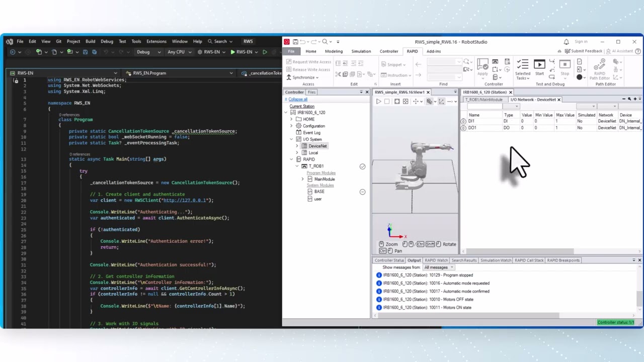Toggle the DO1 signal row circle icon
This screenshot has height=362, width=644.
(x=463, y=128)
